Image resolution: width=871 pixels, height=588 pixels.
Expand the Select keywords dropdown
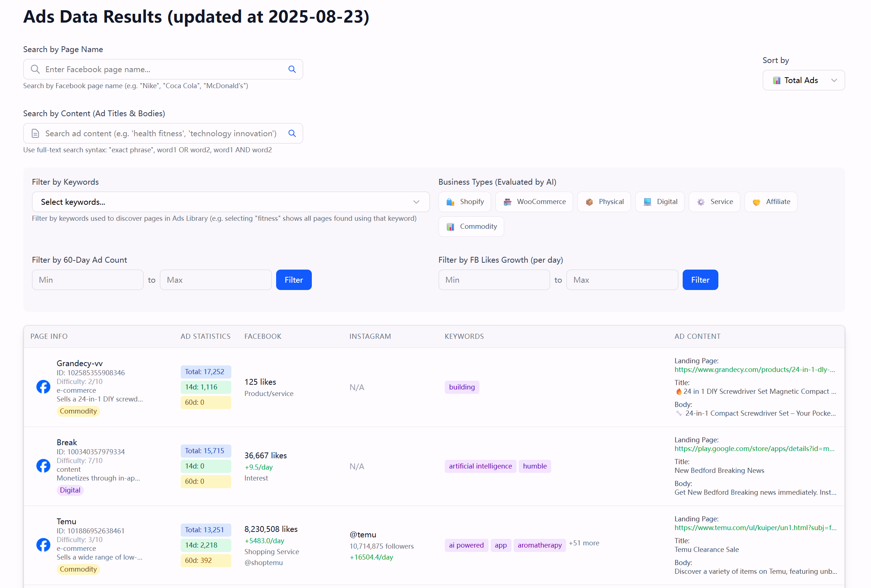pos(230,202)
